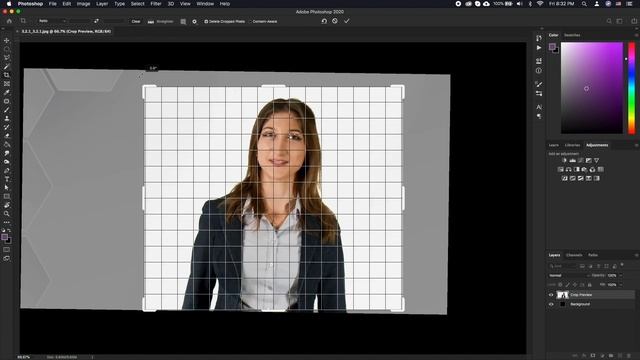Cancel the current crop operation
The image size is (640, 360).
point(335,21)
